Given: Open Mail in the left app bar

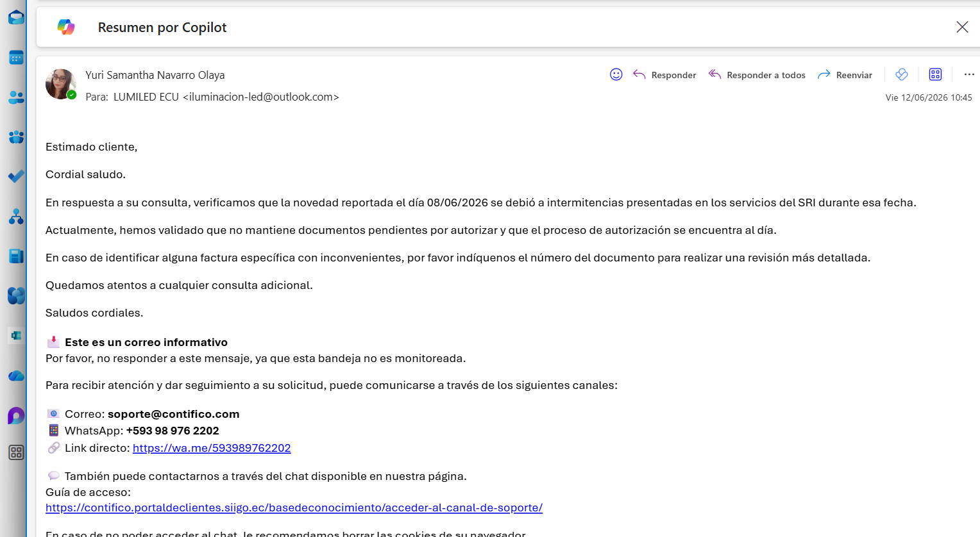Looking at the screenshot, I should coord(16,17).
